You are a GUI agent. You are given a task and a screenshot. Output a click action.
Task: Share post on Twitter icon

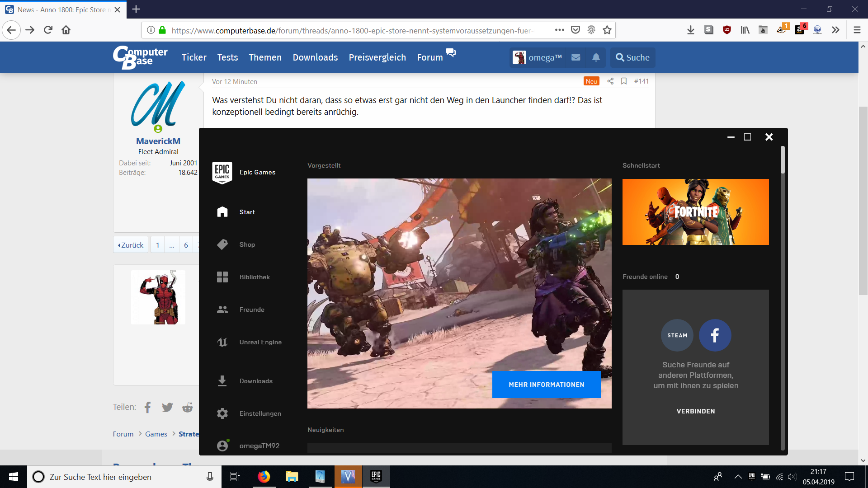(167, 407)
